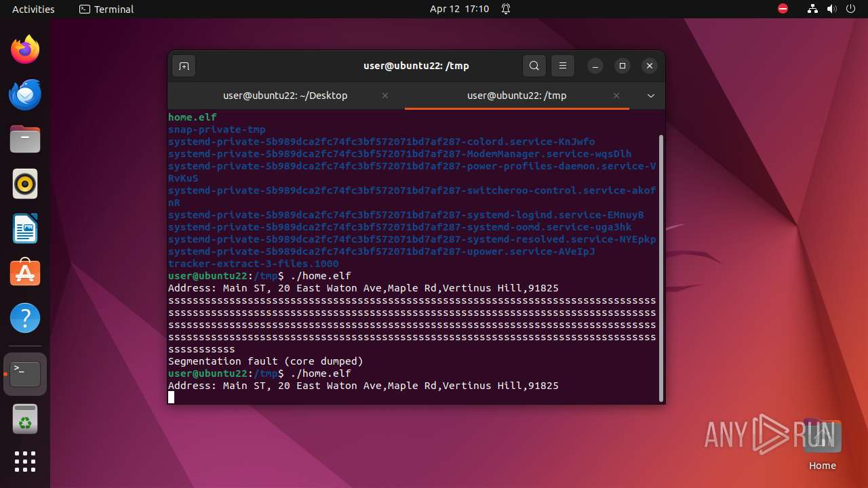Click the red do-not-disturb indicator
868x488 pixels.
coord(783,9)
